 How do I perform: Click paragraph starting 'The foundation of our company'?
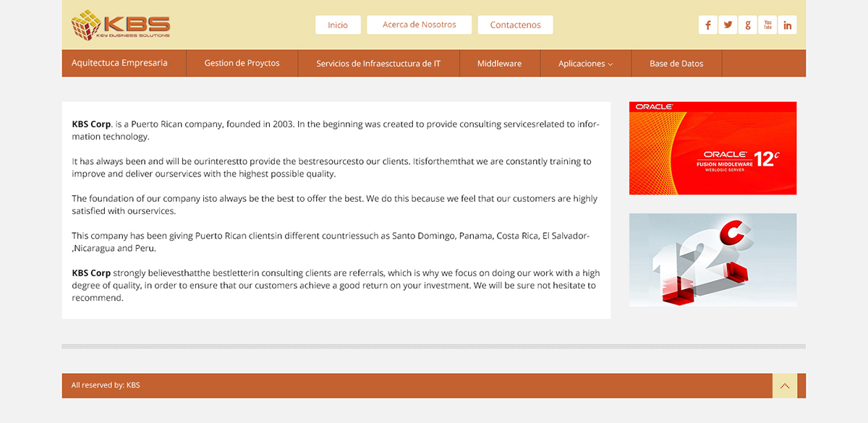(x=335, y=205)
